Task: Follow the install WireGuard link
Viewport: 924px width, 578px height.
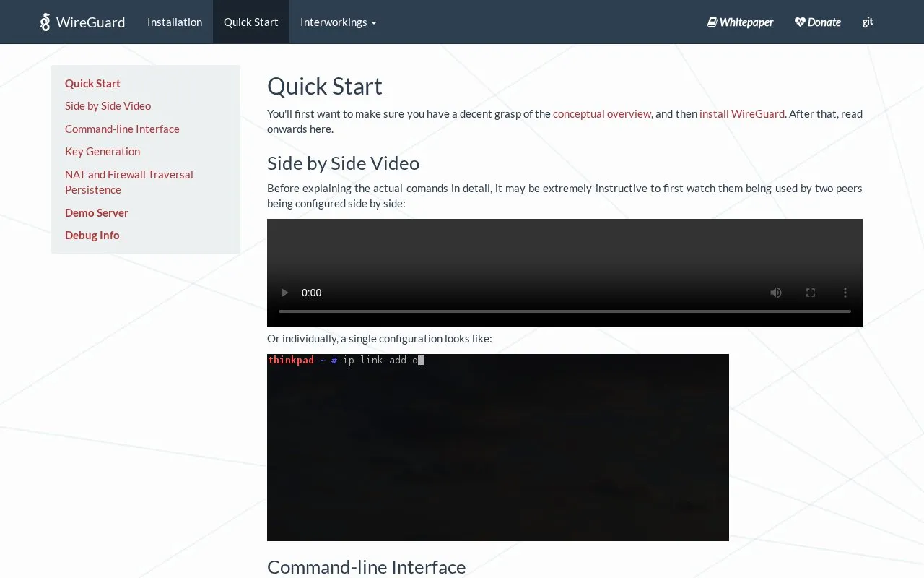Action: (x=742, y=113)
